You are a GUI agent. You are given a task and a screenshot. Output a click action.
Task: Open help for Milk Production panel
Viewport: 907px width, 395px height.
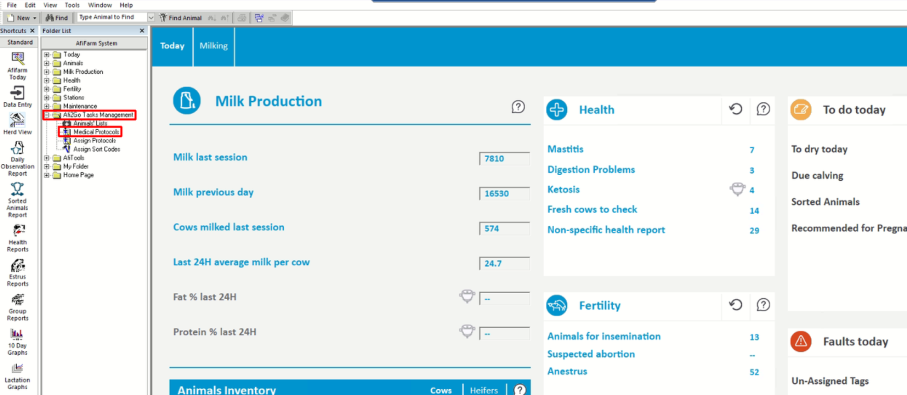click(x=518, y=106)
